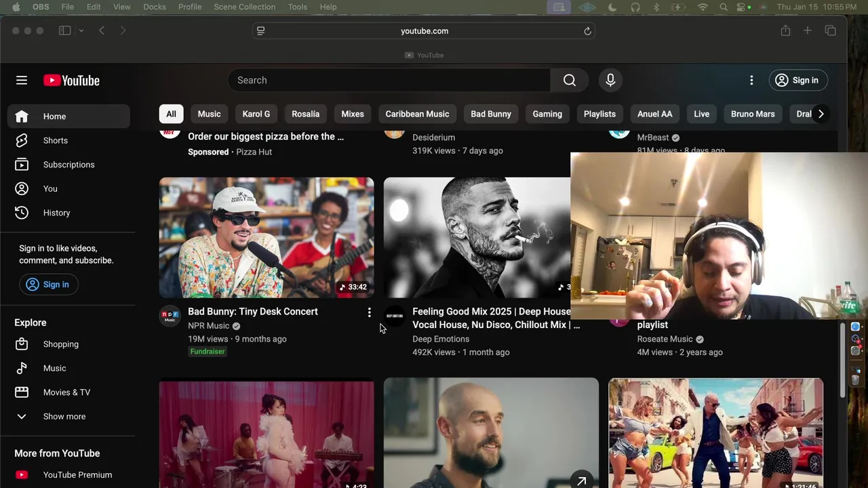The width and height of the screenshot is (868, 488).
Task: Open Safari share button
Action: pyautogui.click(x=785, y=30)
